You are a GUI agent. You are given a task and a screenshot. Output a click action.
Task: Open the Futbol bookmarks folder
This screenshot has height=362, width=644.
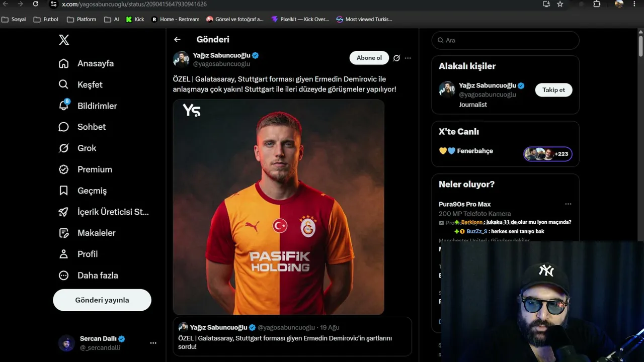click(x=46, y=20)
